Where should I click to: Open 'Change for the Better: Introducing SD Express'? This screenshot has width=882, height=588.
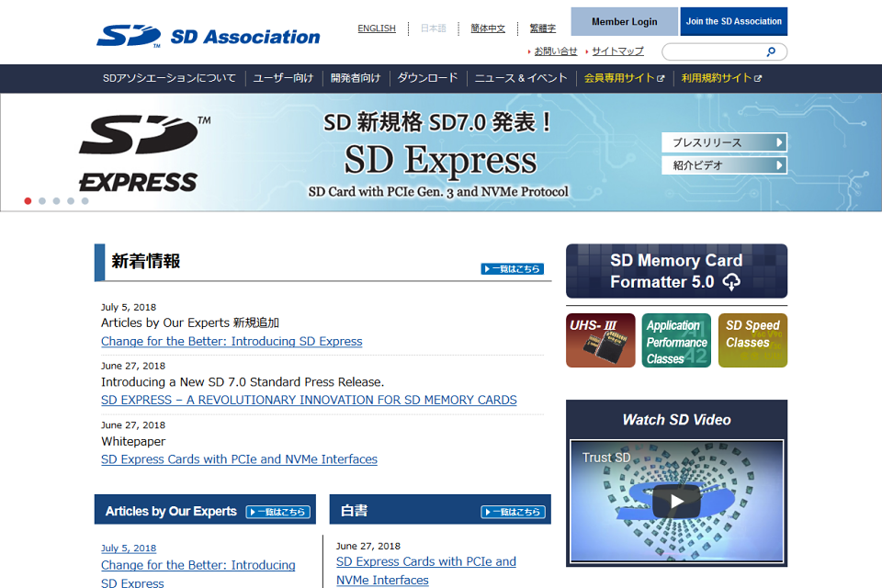coord(232,341)
